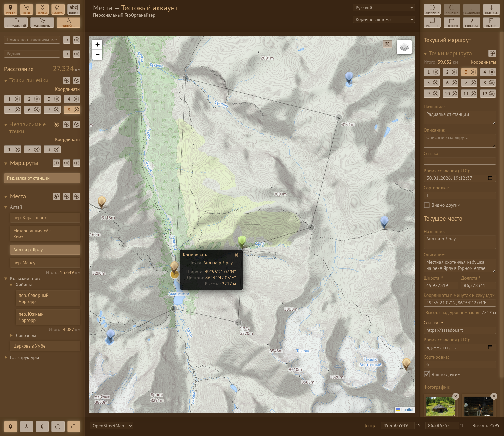Open the theme dropdown «Коричневая тема»
The width and height of the screenshot is (504, 436).
[384, 19]
